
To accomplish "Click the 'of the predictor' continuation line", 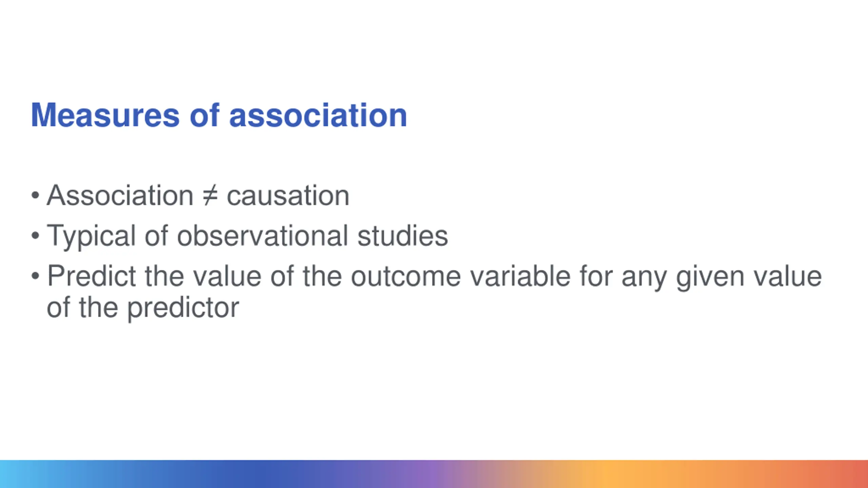I will point(143,308).
